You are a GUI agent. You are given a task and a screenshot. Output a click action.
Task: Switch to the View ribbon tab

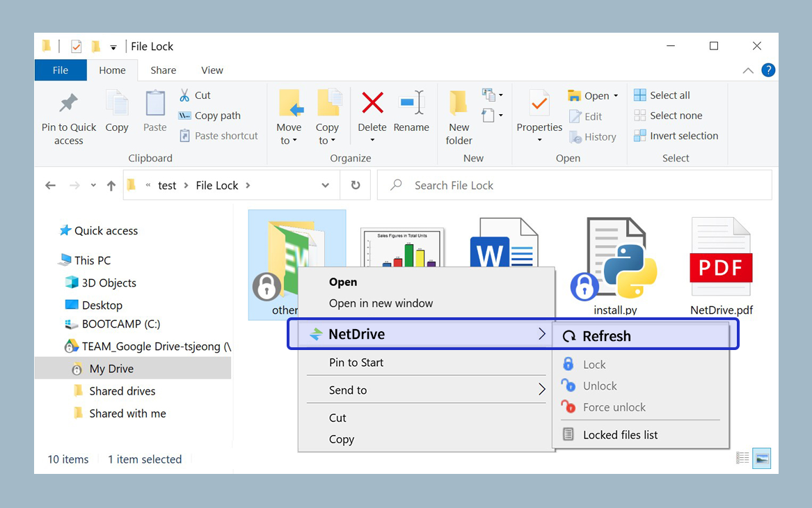pyautogui.click(x=212, y=70)
